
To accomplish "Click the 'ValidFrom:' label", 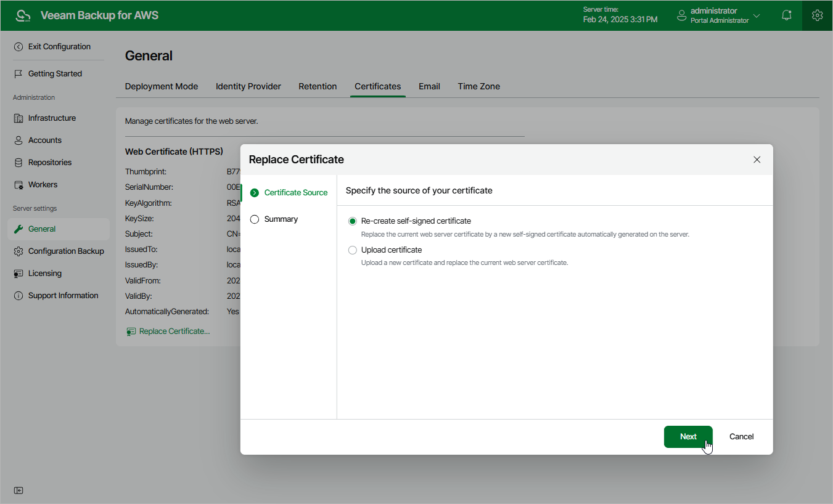I will 144,281.
